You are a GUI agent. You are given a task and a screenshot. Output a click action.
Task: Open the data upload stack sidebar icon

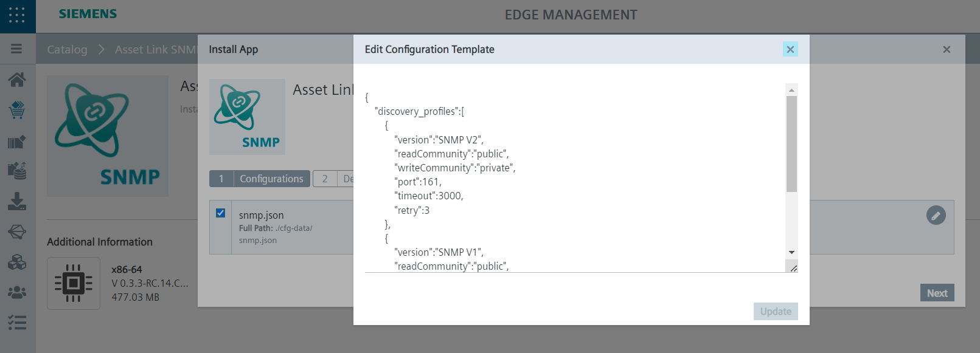[x=17, y=171]
